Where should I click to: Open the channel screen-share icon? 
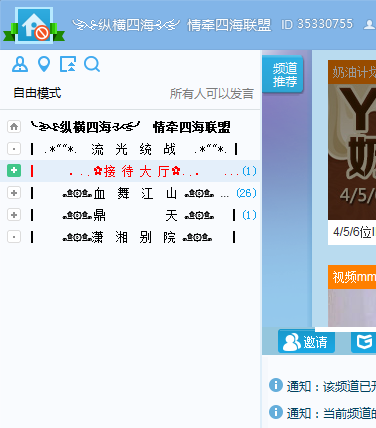pyautogui.click(x=68, y=64)
